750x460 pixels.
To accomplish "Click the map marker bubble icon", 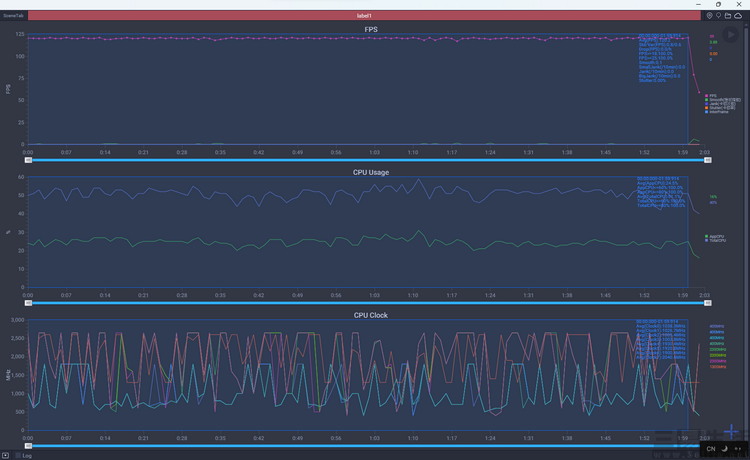I will coord(718,16).
